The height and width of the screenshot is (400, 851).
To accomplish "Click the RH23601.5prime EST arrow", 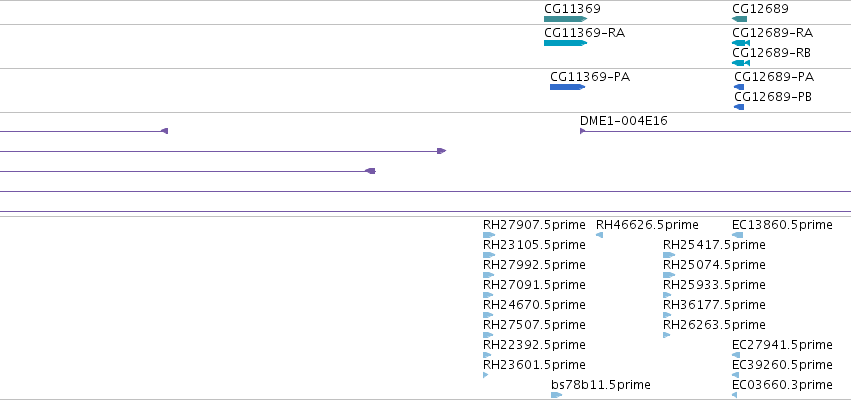I will click(486, 375).
